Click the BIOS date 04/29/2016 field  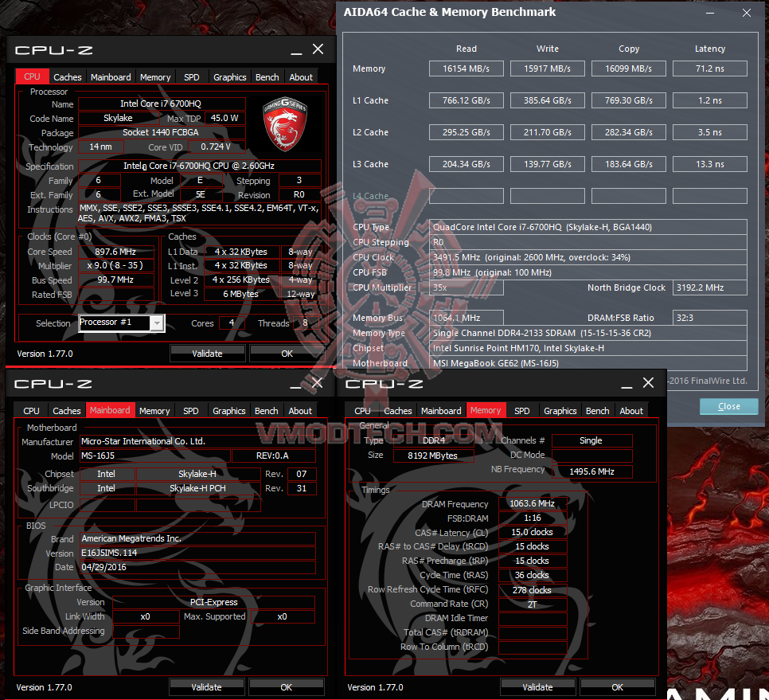click(197, 567)
